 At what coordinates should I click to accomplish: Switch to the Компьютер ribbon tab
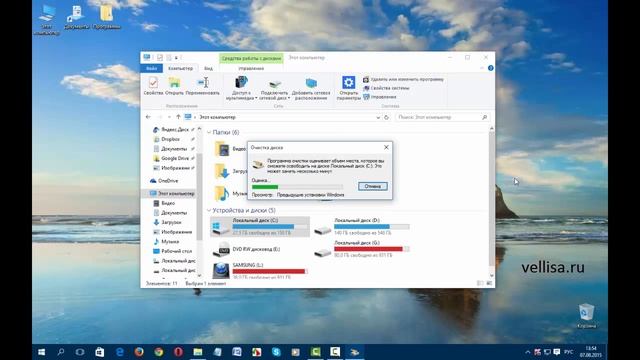(x=180, y=68)
